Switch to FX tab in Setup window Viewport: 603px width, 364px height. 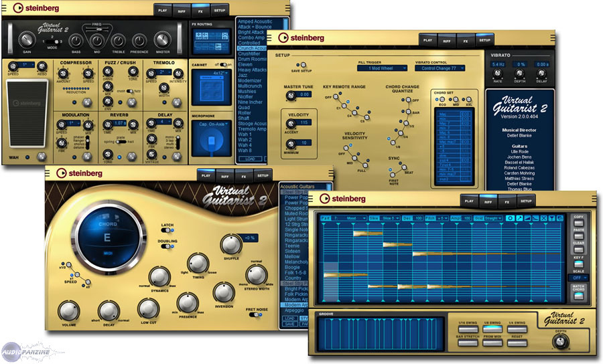[466, 40]
